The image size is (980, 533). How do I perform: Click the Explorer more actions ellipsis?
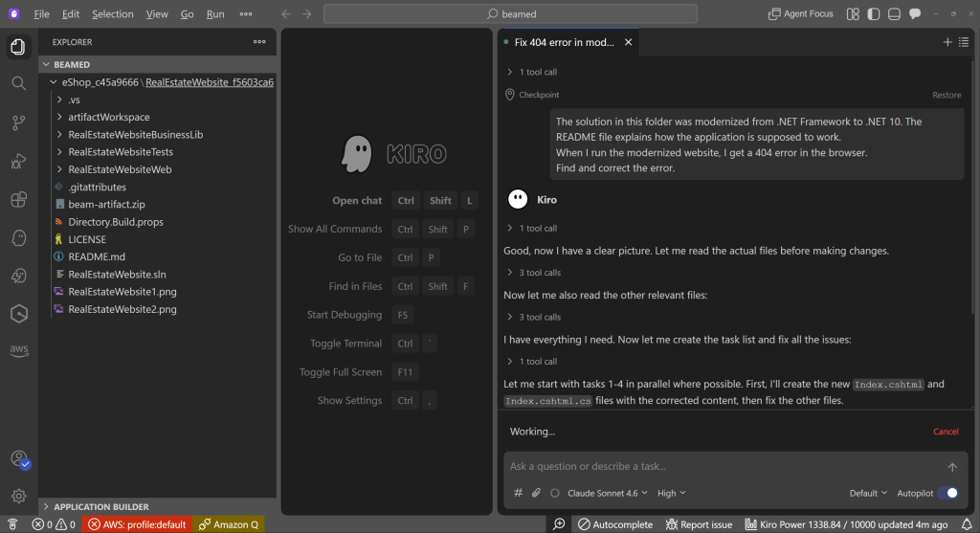click(259, 42)
